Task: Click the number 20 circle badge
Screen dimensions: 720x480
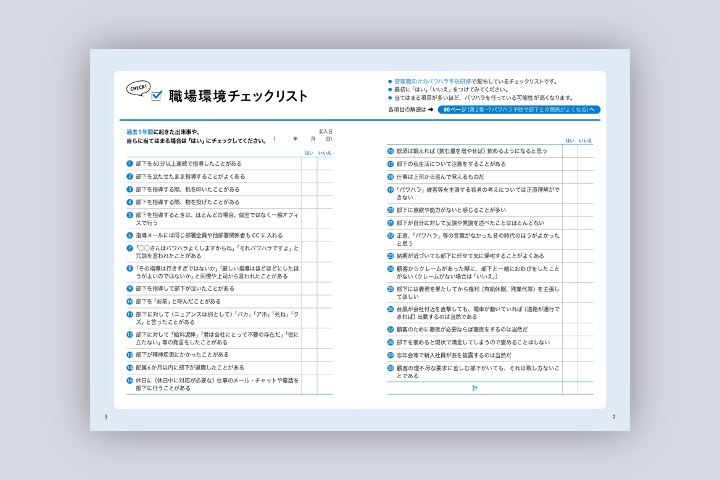Action: (390, 210)
